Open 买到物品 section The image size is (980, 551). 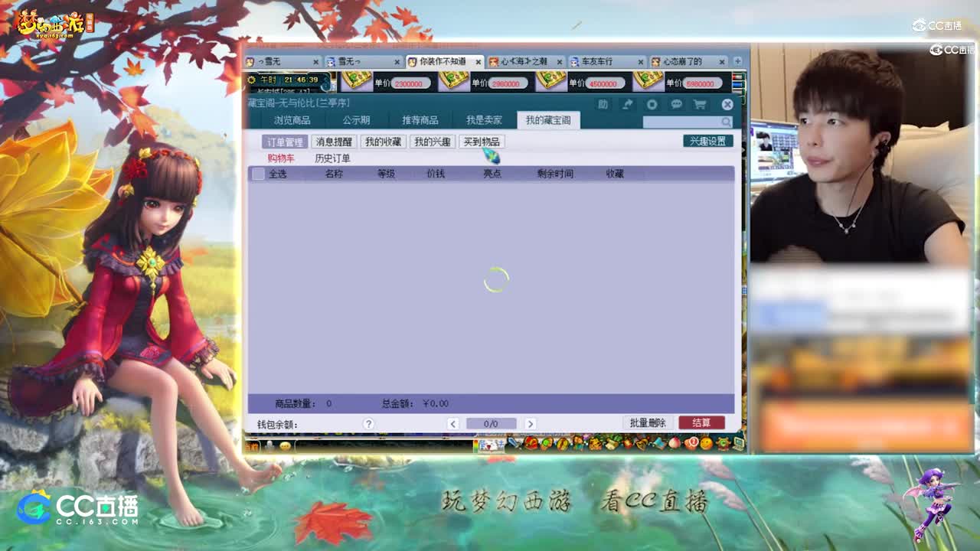click(x=482, y=142)
